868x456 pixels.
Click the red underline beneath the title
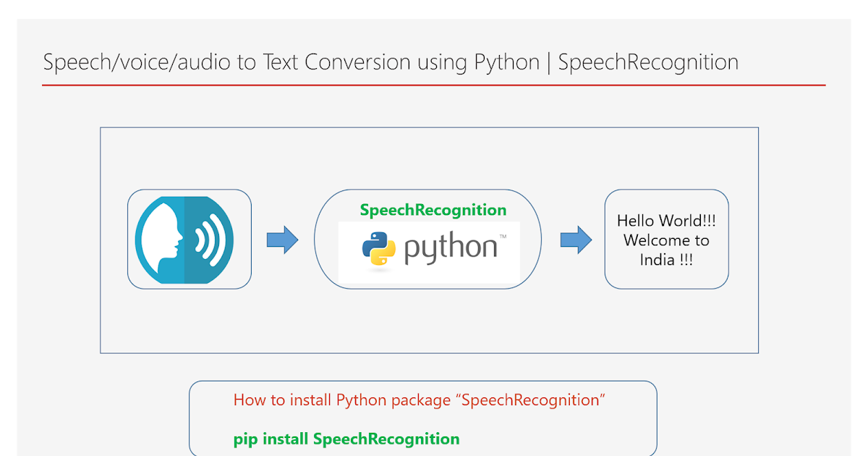pos(434,85)
